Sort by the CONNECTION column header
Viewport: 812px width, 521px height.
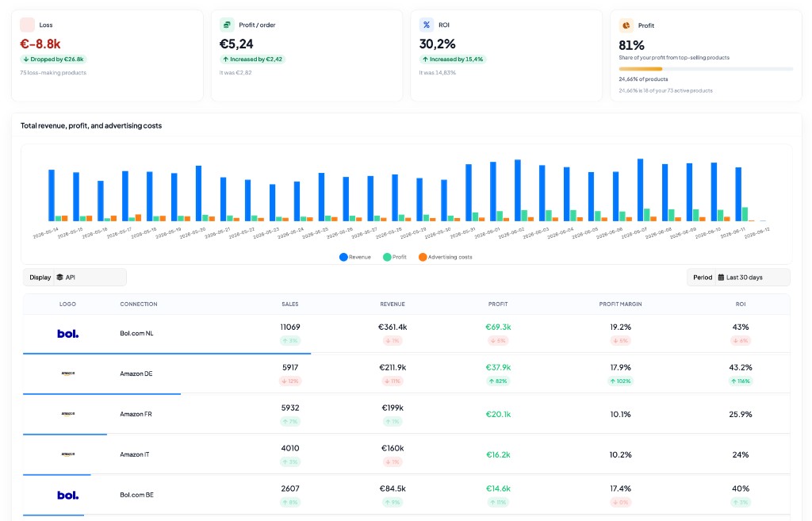coord(139,304)
